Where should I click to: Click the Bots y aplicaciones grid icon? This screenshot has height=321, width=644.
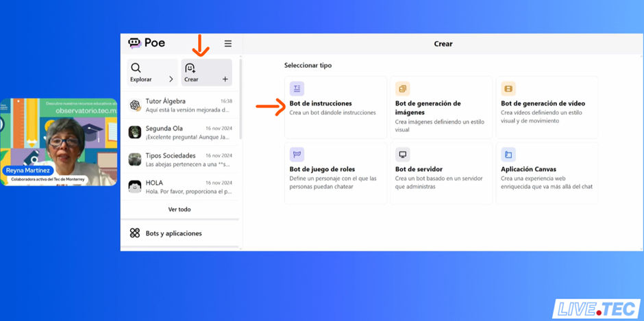click(x=135, y=233)
